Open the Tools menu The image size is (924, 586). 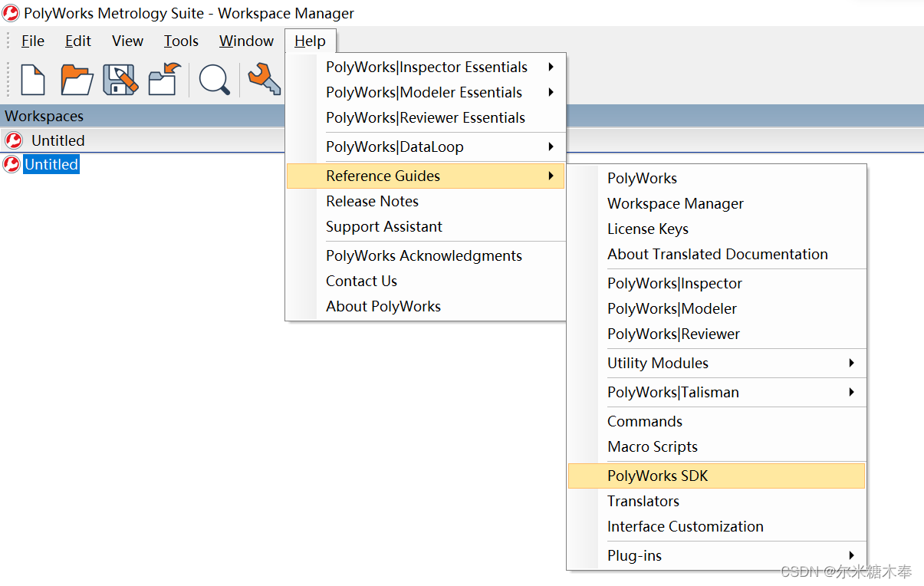(181, 41)
